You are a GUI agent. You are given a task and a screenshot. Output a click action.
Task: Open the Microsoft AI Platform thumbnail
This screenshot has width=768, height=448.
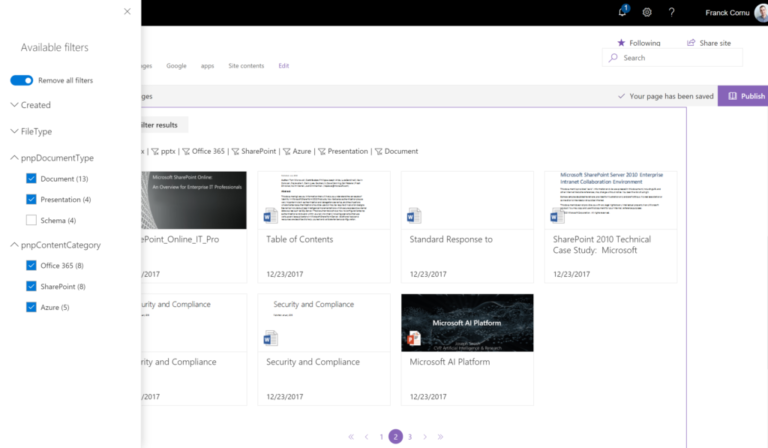pyautogui.click(x=467, y=323)
